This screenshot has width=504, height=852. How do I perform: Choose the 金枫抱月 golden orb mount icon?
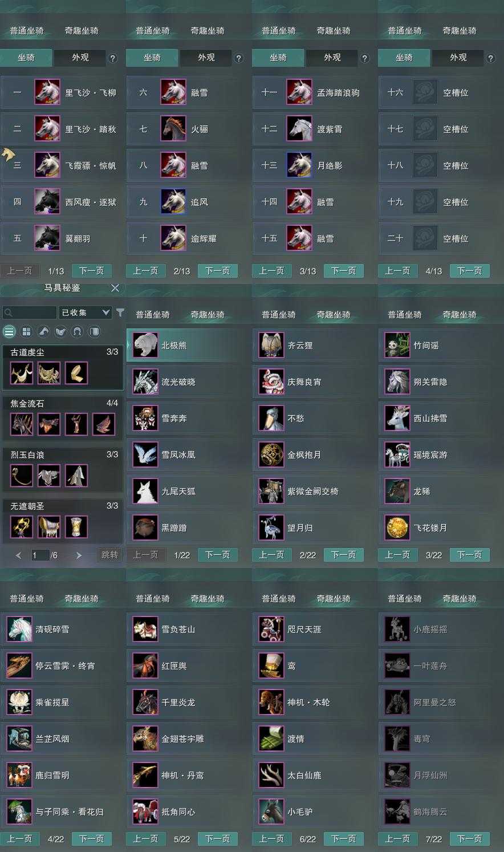click(x=271, y=455)
